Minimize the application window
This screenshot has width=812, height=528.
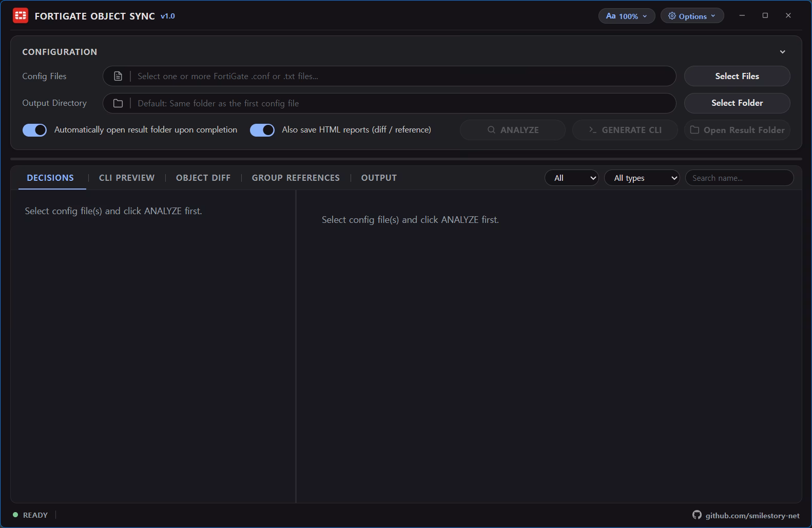[x=742, y=15]
